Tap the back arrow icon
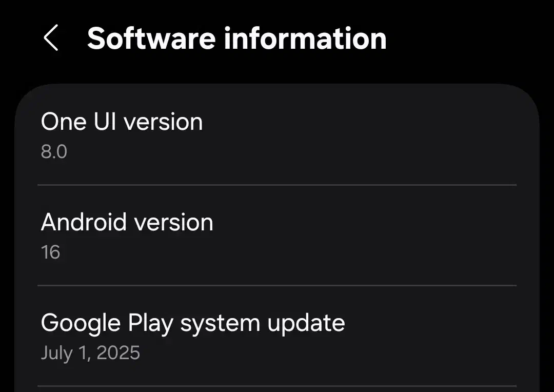Viewport: 554px width, 392px height. [x=51, y=38]
